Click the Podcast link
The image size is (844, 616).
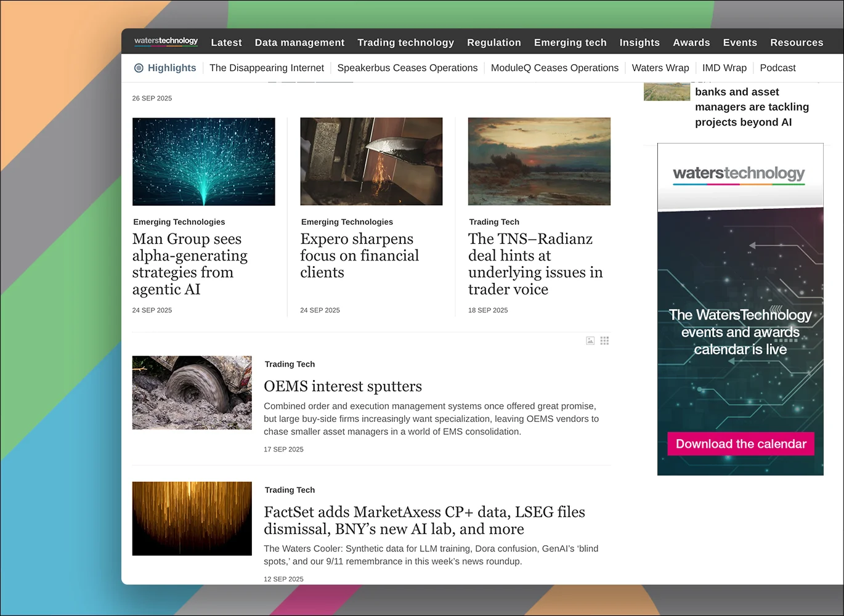tap(777, 68)
